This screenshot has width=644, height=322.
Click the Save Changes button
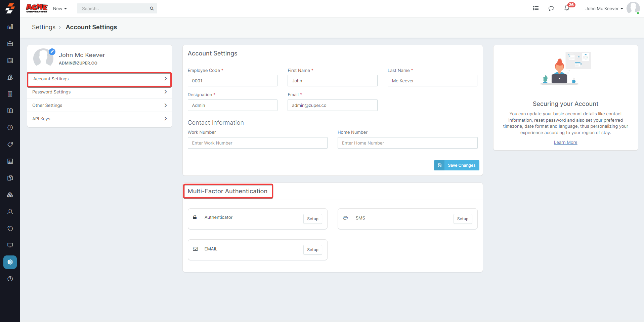457,165
